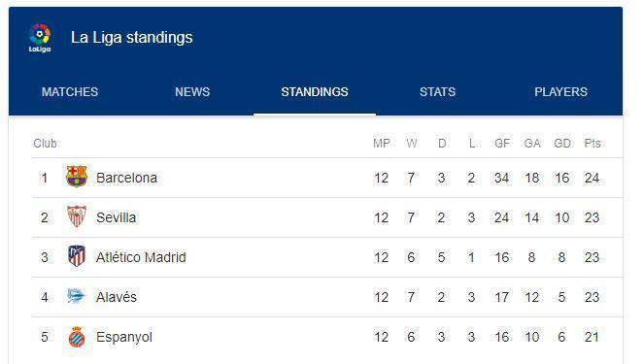This screenshot has width=644, height=364.
Task: Select the STANDINGS tab
Action: pos(315,92)
